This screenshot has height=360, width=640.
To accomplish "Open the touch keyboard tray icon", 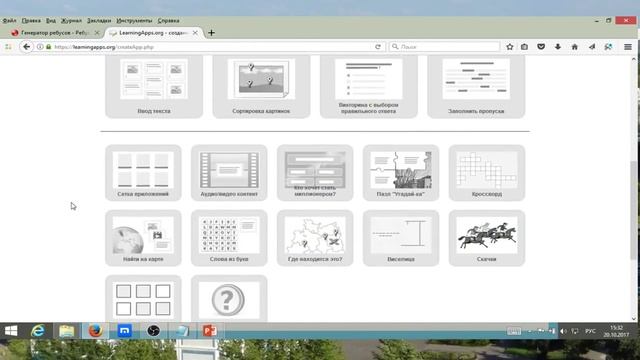I will click(514, 331).
